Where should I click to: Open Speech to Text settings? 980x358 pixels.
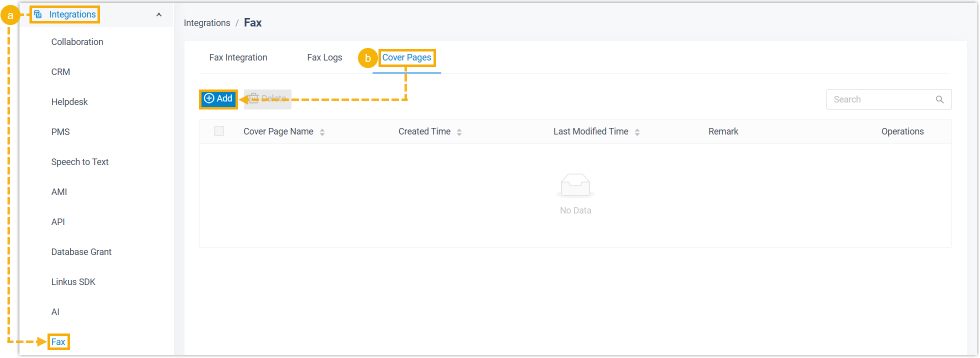[x=80, y=162]
